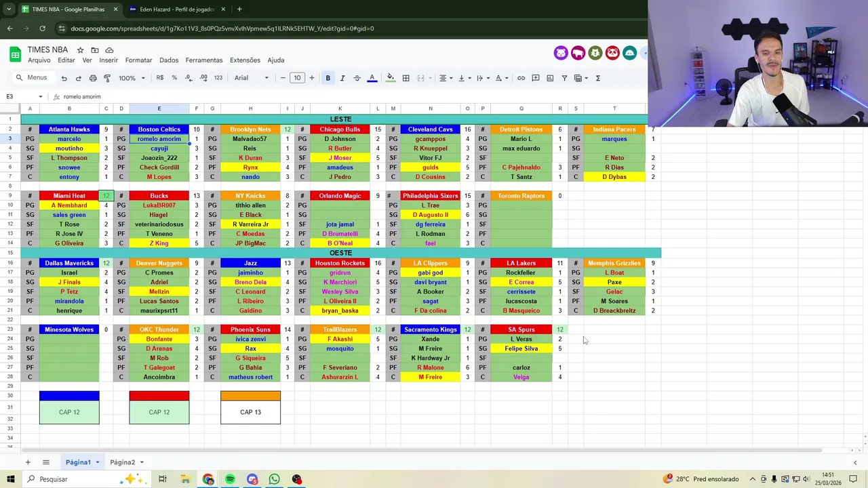The width and height of the screenshot is (868, 488).
Task: Open the Arquivo menu
Action: point(39,60)
